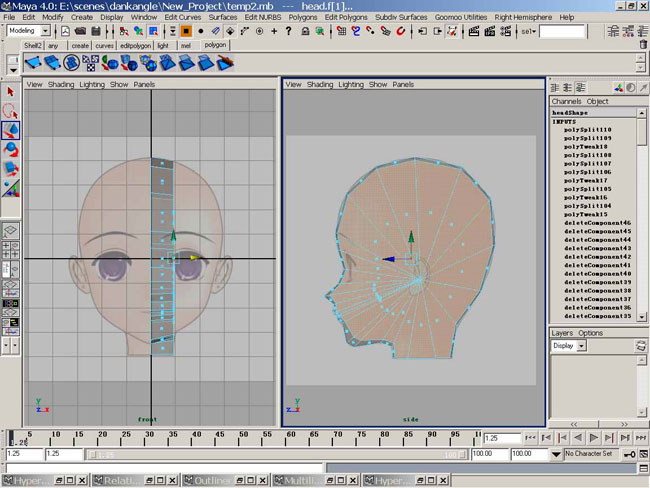Toggle the orange object mode button

pos(186,31)
